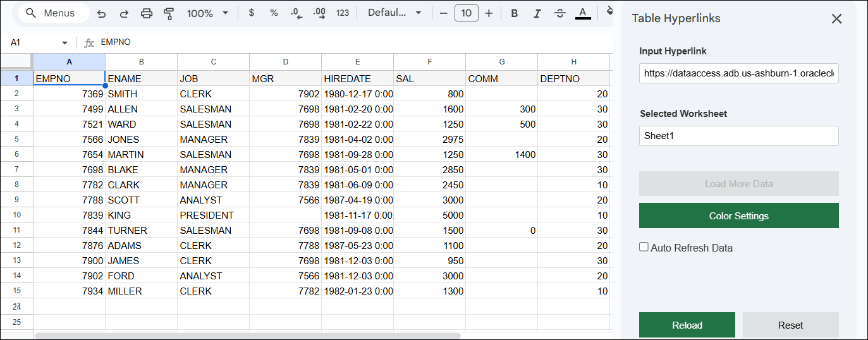Click the Redo arrow icon
The image size is (868, 340).
124,13
